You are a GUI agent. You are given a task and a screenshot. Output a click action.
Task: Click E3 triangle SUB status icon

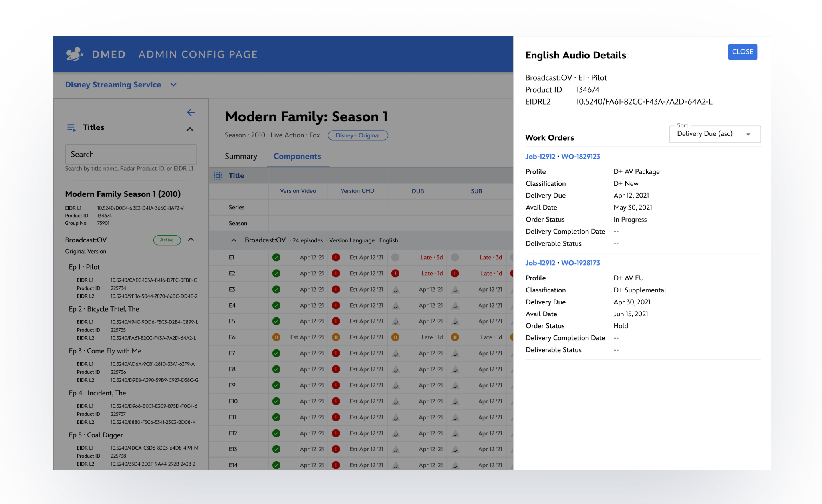455,290
